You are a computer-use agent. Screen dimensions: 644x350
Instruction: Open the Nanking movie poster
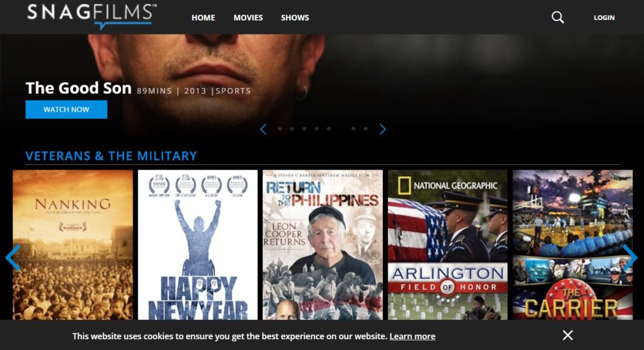click(x=73, y=245)
